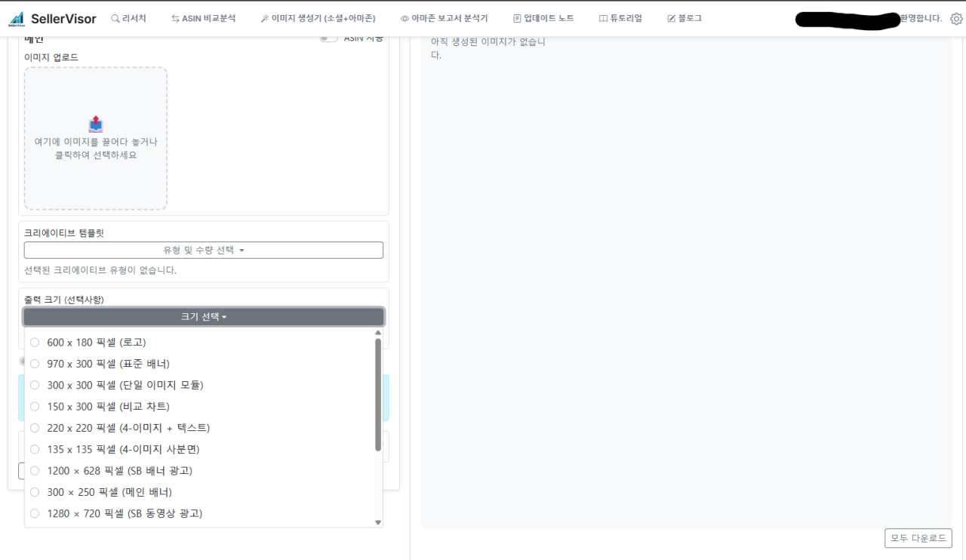The image size is (966, 560).
Task: Click the image upload icon
Action: pyautogui.click(x=96, y=124)
